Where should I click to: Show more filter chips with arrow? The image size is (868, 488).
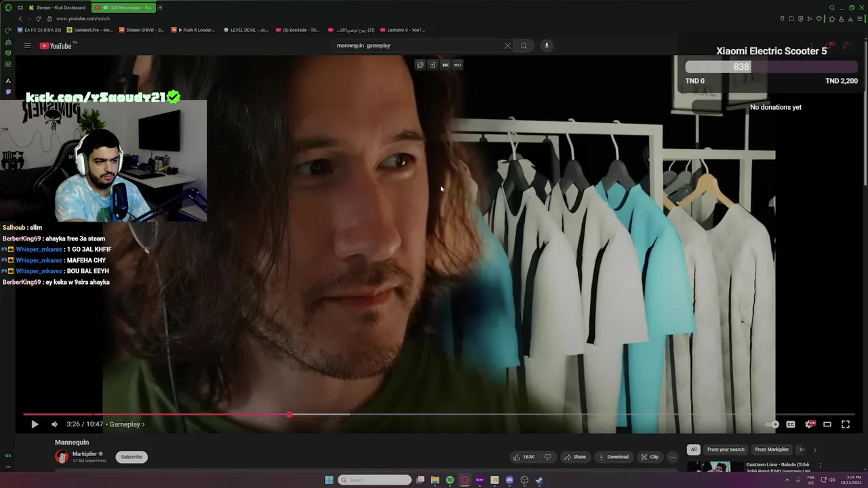click(814, 450)
